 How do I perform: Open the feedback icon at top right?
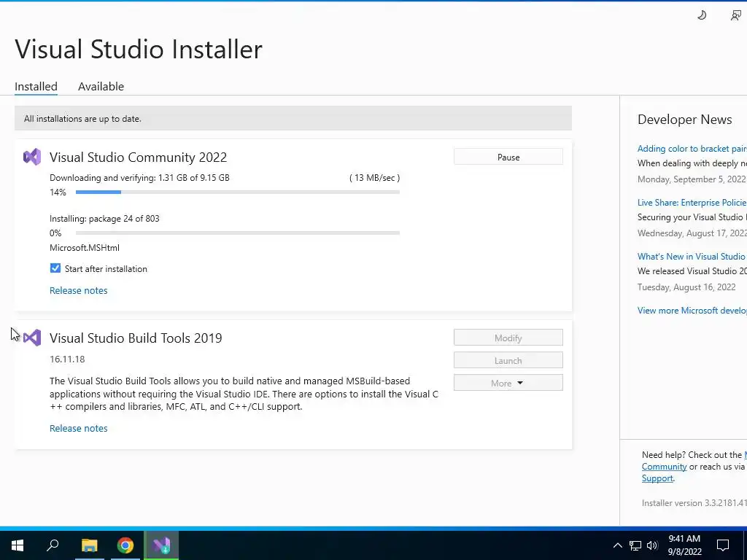736,15
